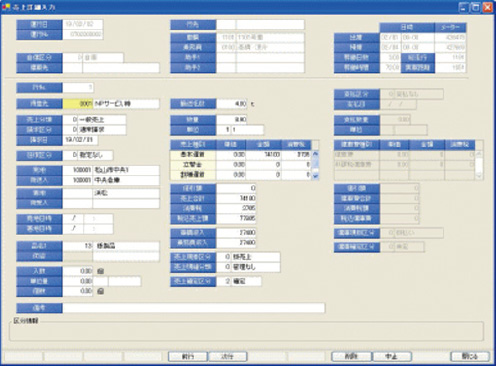Image resolution: width=496 pixels, height=366 pixels.
Task: Click the 指定なし field
Action: tap(95, 155)
